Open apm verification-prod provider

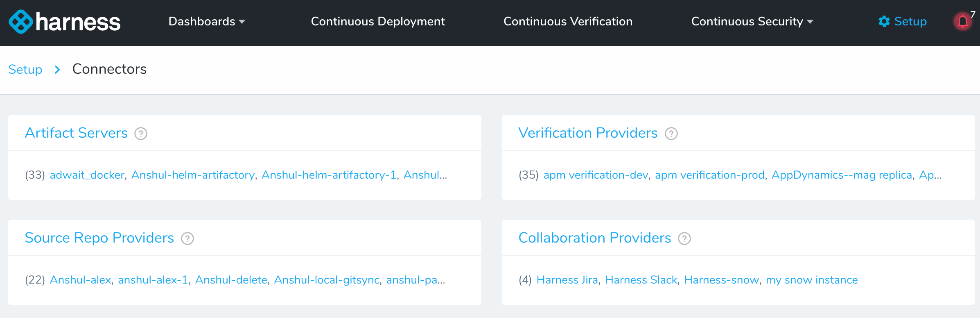click(710, 175)
